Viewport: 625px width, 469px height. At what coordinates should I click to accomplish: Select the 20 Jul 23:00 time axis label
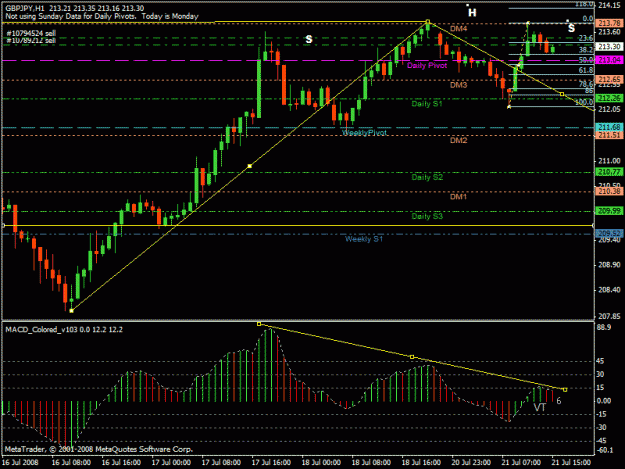click(x=471, y=462)
